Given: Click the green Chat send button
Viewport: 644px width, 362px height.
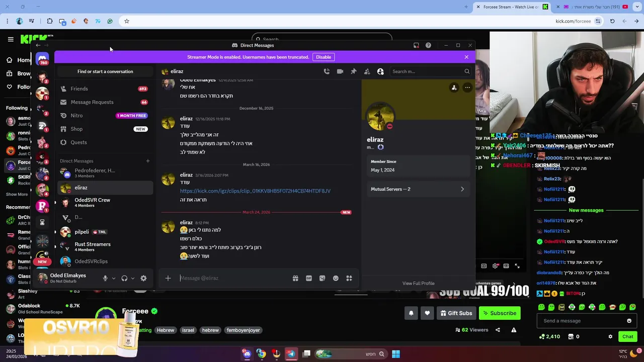Looking at the screenshot, I should [628, 337].
